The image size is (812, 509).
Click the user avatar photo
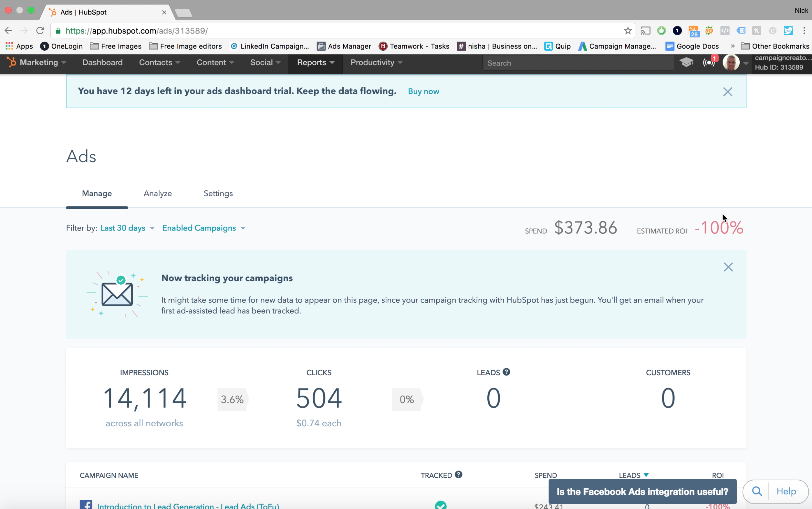731,63
